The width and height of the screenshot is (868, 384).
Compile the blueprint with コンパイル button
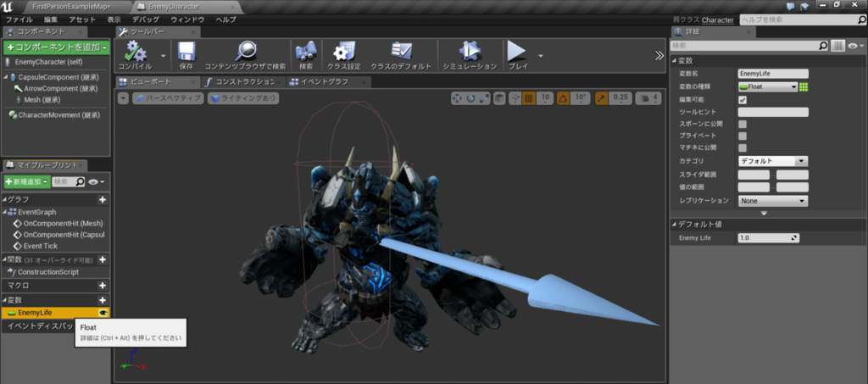[136, 56]
